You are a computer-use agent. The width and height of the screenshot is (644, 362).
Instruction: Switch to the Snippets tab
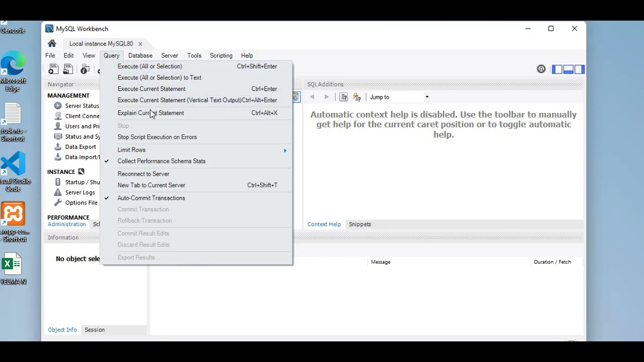(360, 224)
